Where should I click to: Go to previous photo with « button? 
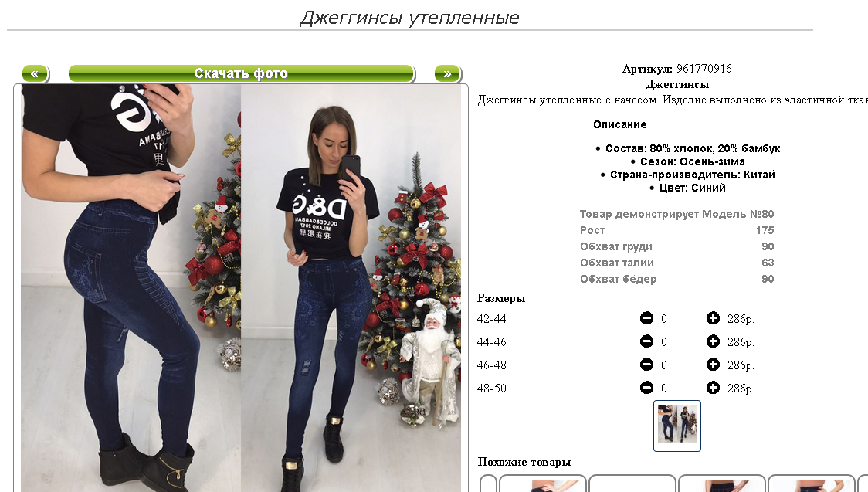coord(36,73)
